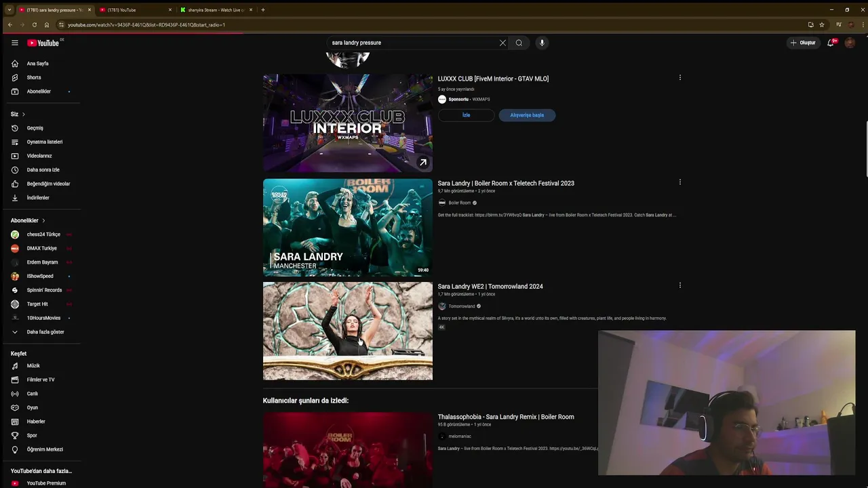Go to the YouTube logo home

[x=43, y=43]
